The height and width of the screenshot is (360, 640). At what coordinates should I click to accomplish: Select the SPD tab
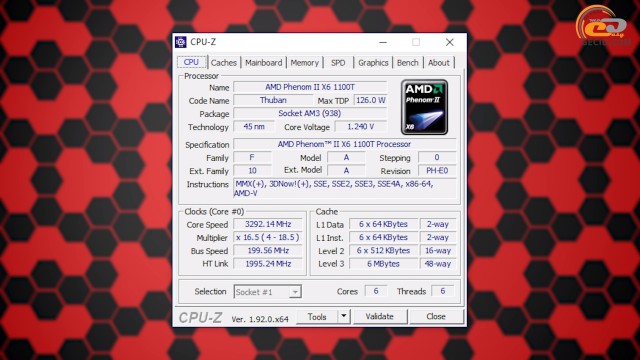[x=338, y=62]
